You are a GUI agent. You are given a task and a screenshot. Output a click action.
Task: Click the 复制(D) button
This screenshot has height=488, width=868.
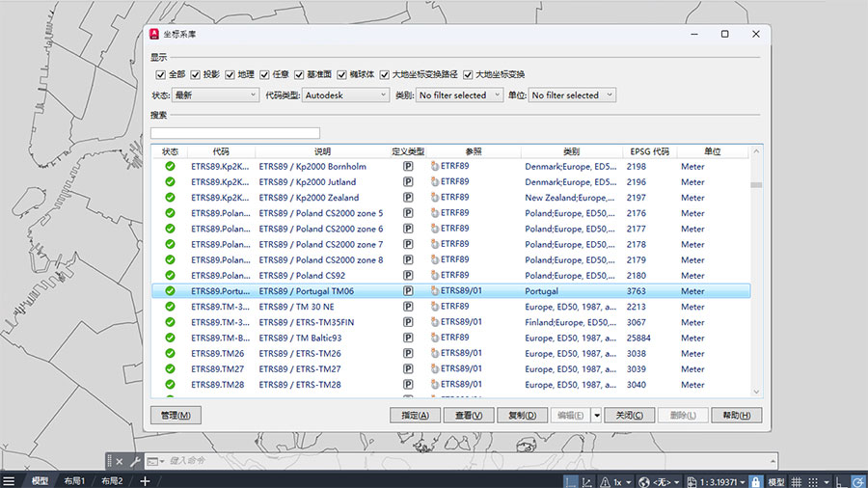tap(523, 416)
